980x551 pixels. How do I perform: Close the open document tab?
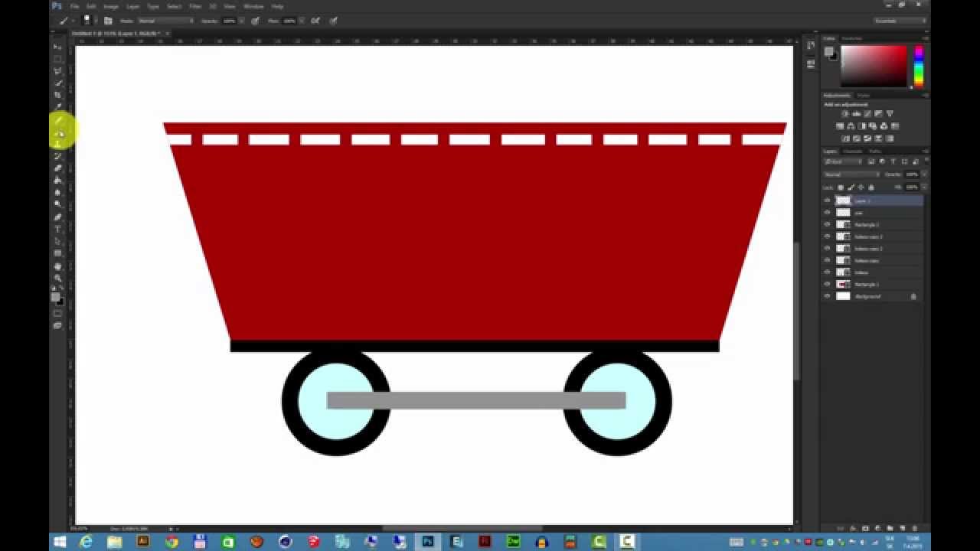[x=167, y=34]
